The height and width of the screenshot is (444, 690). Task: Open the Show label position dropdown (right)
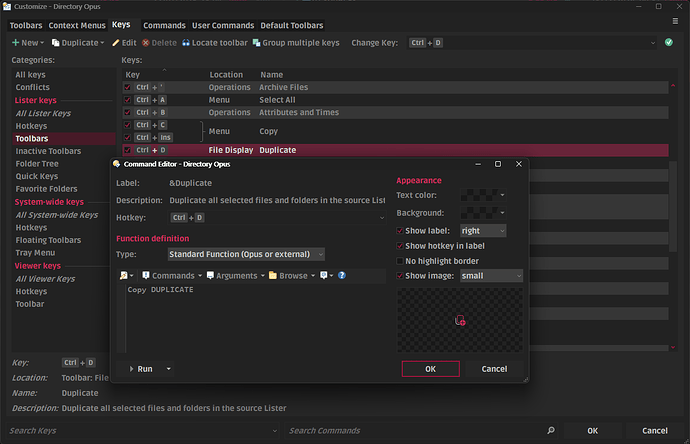point(483,231)
